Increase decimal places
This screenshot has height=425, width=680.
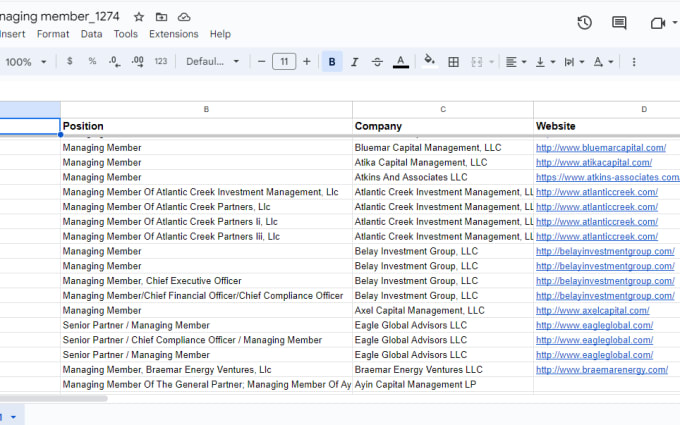pyautogui.click(x=137, y=62)
